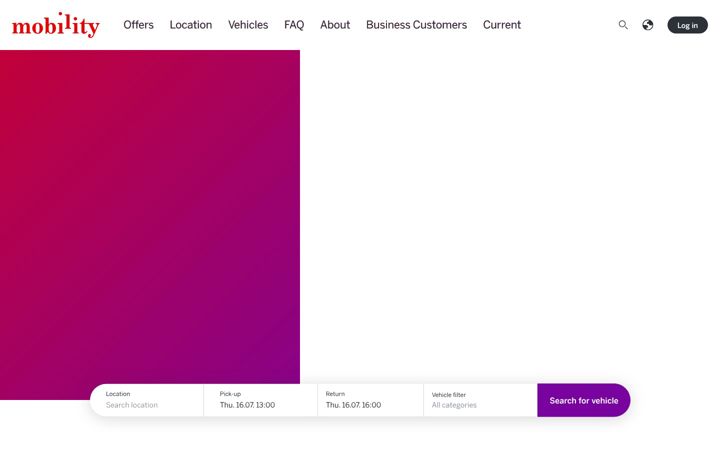Open the globe language selector
This screenshot has height=450, width=720.
[647, 25]
